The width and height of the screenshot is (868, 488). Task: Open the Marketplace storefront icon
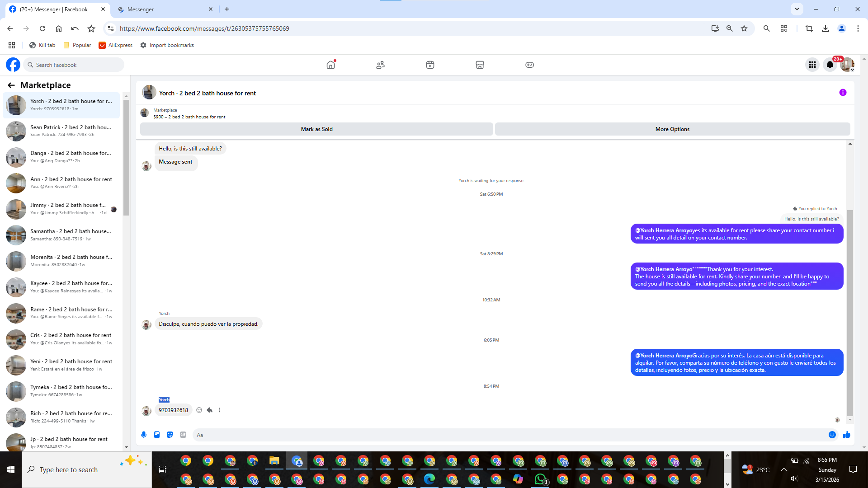point(480,65)
